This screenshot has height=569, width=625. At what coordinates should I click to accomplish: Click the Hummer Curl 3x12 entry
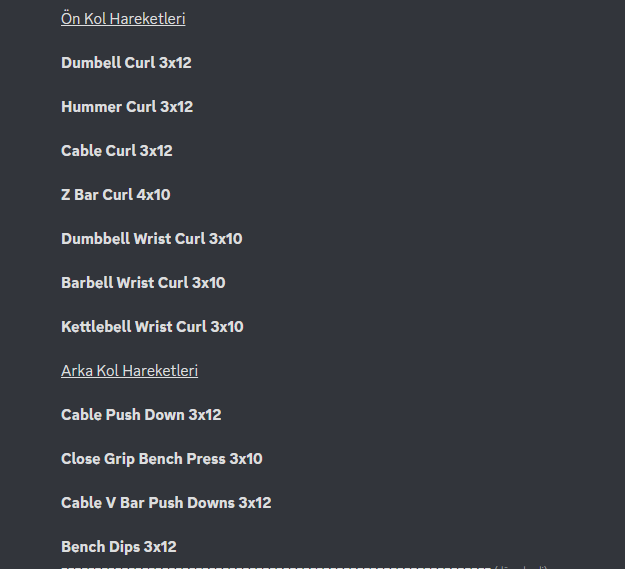tap(127, 107)
